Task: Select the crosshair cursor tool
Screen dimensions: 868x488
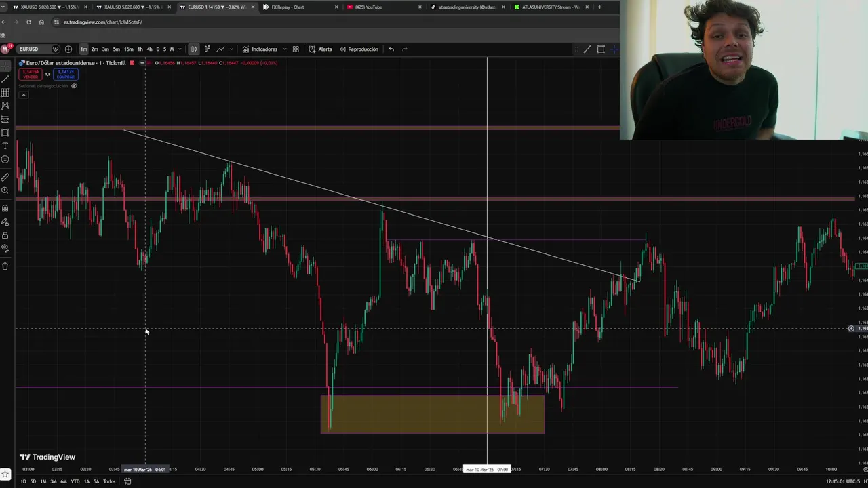Action: point(5,66)
